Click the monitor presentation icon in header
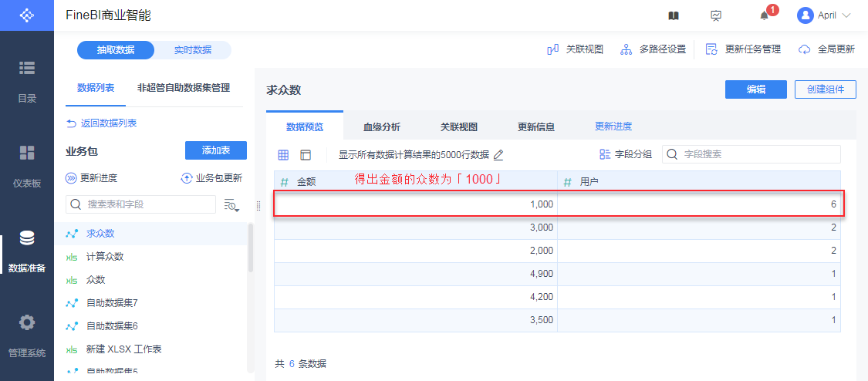 716,15
